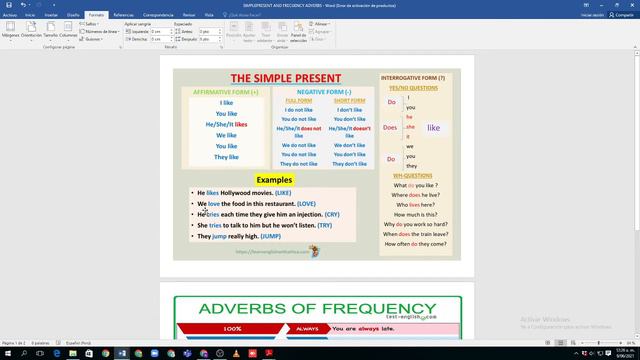Open the Configurar página dialog launcher
Viewport: 640px width, 360px height.
click(120, 47)
